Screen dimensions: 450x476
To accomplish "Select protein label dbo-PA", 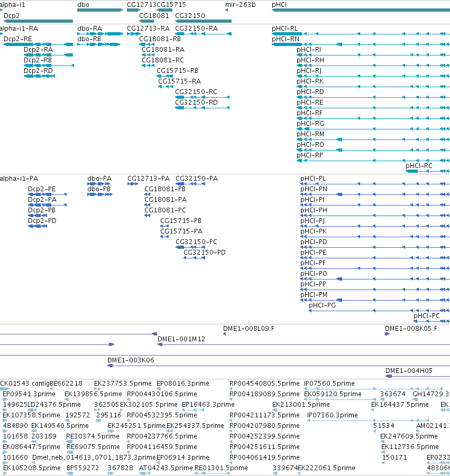I will pos(99,179).
